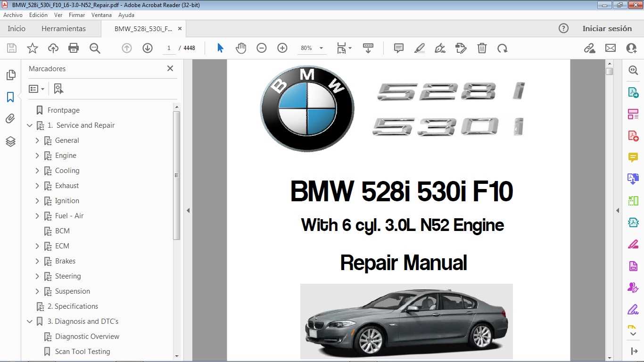Open the find text magnifier
Viewport: 644px width, 362px height.
(x=95, y=48)
